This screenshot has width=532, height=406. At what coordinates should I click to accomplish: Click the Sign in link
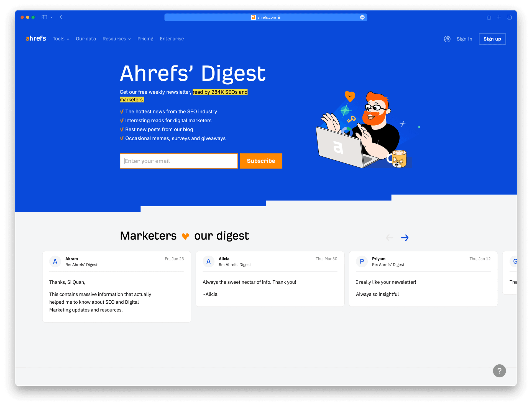point(464,39)
